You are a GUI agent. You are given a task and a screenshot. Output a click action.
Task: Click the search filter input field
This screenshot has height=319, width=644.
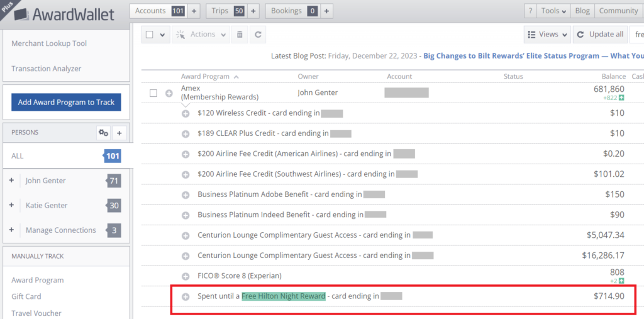click(637, 35)
